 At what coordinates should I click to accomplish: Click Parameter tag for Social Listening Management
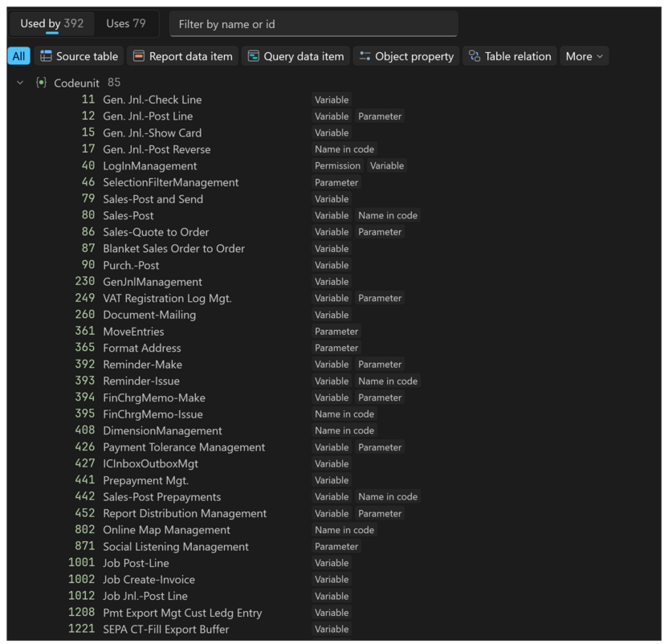336,547
